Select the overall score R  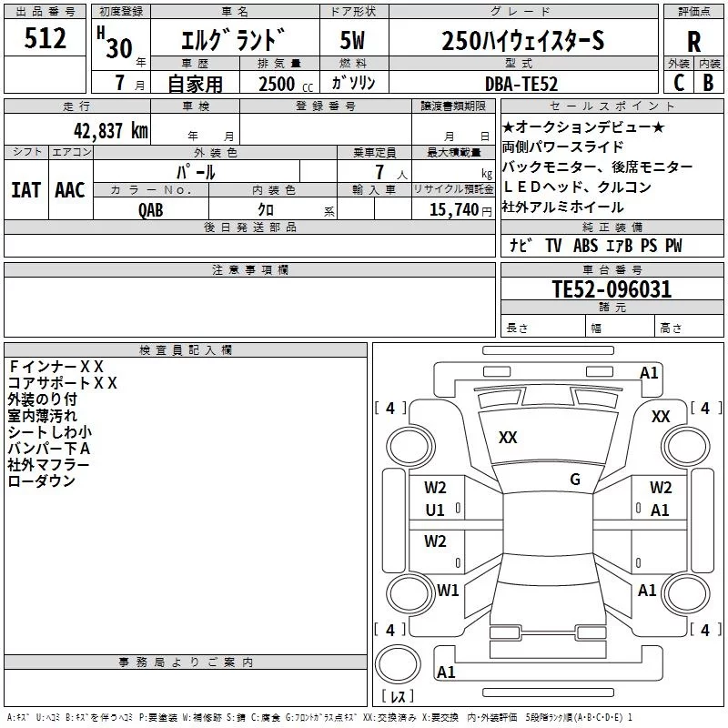(x=693, y=42)
